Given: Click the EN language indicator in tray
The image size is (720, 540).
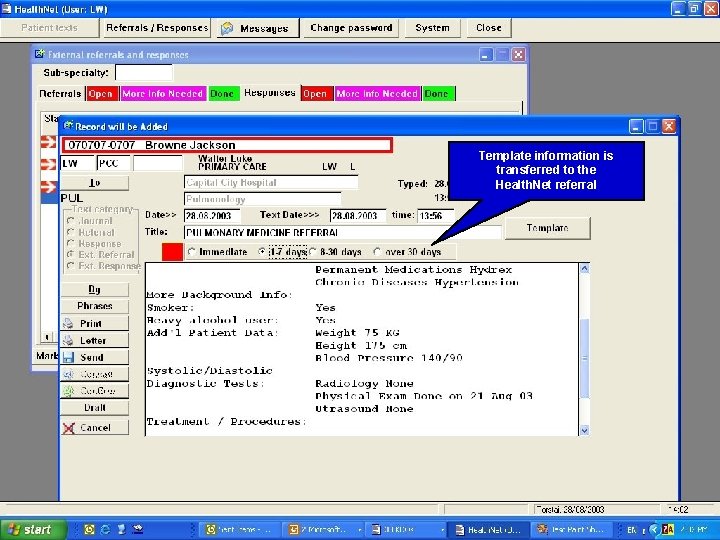Looking at the screenshot, I should [x=632, y=530].
